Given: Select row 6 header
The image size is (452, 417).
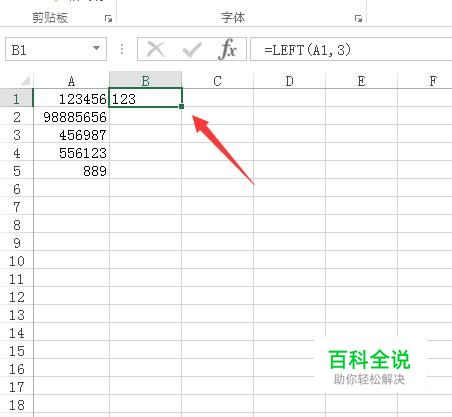Looking at the screenshot, I should (x=17, y=188).
